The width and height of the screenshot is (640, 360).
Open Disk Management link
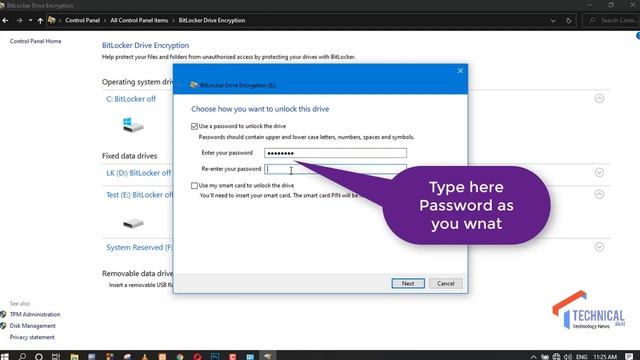click(x=33, y=326)
